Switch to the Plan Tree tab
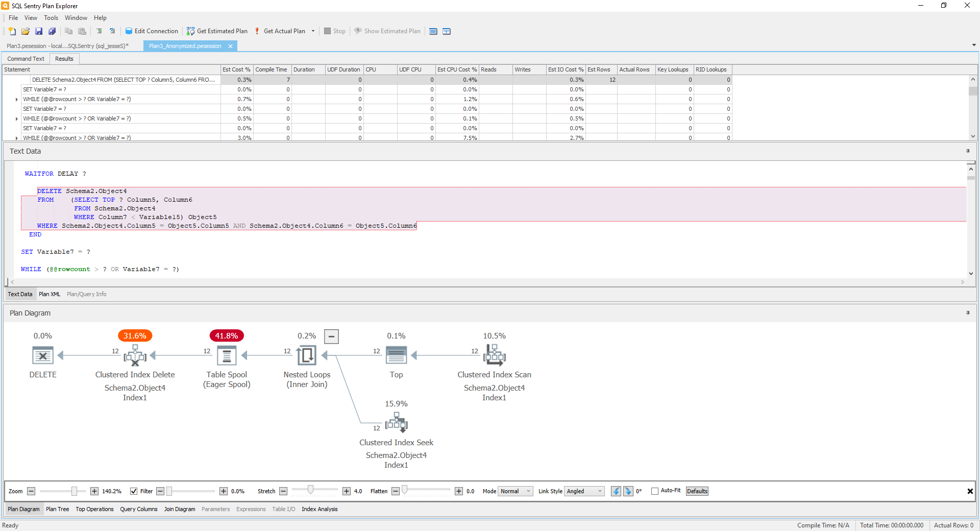The image size is (980, 531). point(57,509)
